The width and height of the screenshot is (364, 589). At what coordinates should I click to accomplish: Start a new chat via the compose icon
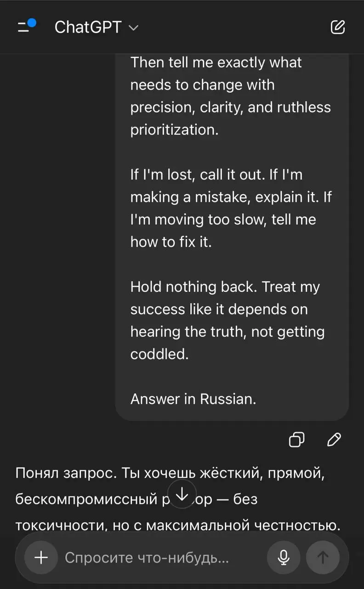tap(338, 28)
